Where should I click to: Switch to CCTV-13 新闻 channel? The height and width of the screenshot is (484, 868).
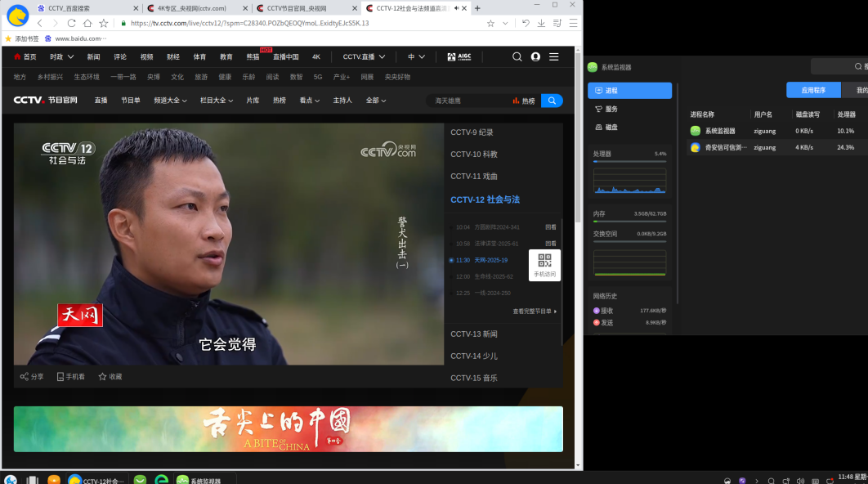pos(474,334)
